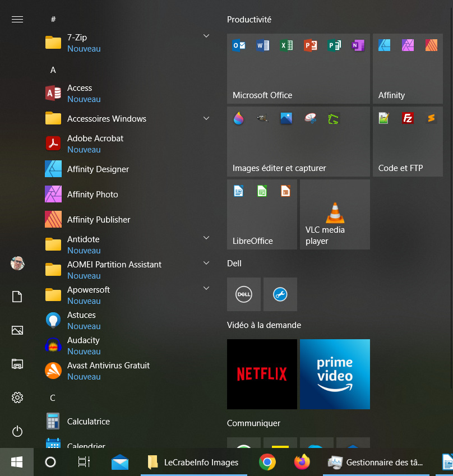This screenshot has height=476, width=453.
Task: Open Greenshot icon in Images tile
Action: (x=334, y=118)
